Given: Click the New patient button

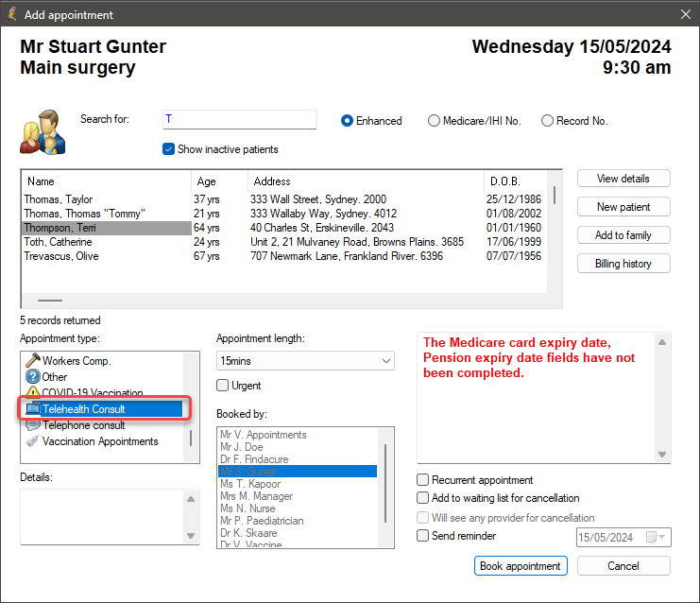Looking at the screenshot, I should pyautogui.click(x=623, y=207).
